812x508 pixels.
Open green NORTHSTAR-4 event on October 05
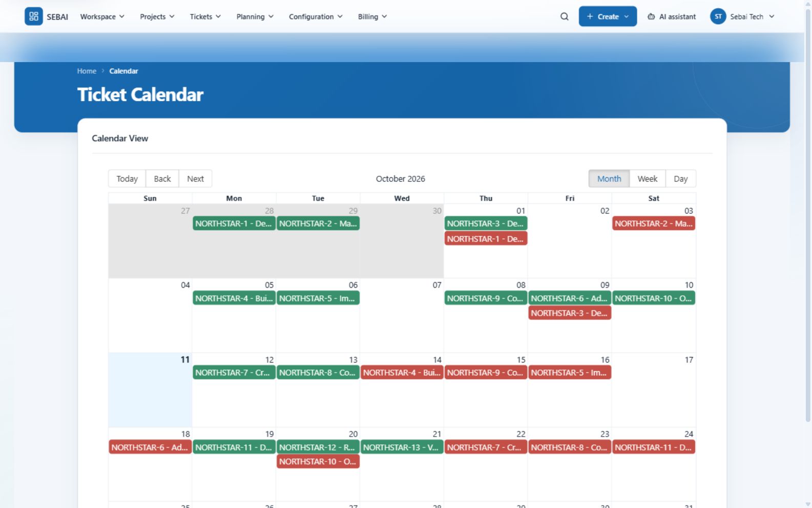click(234, 298)
